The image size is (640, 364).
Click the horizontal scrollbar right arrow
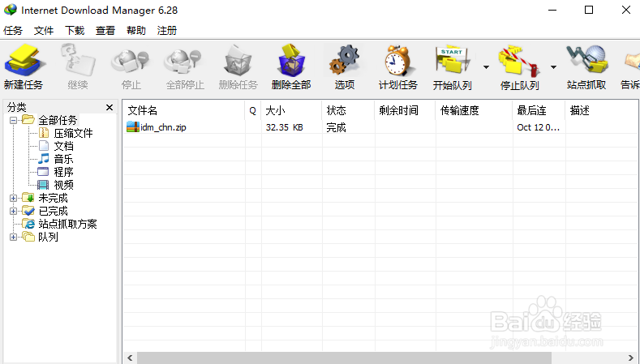[x=631, y=358]
